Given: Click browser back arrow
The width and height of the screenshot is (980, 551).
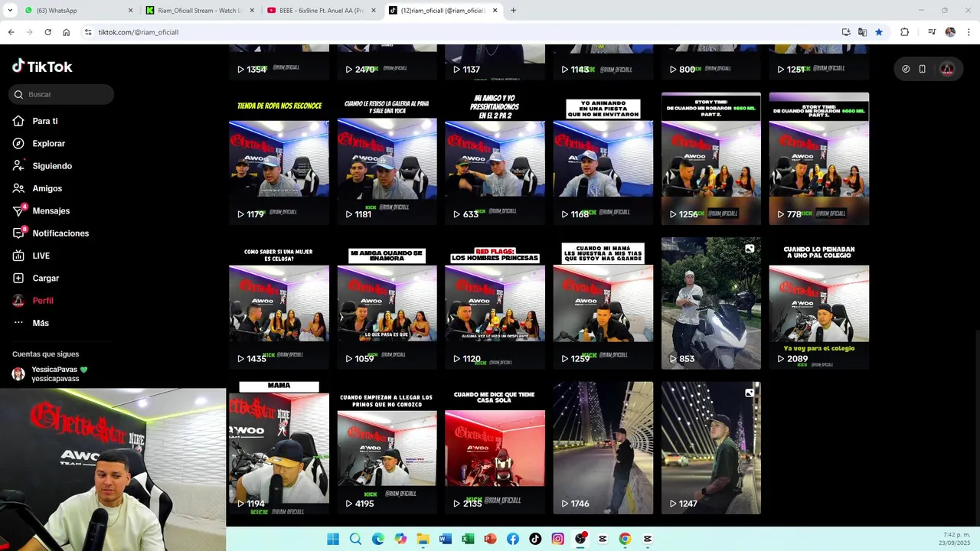Looking at the screenshot, I should coord(11,32).
